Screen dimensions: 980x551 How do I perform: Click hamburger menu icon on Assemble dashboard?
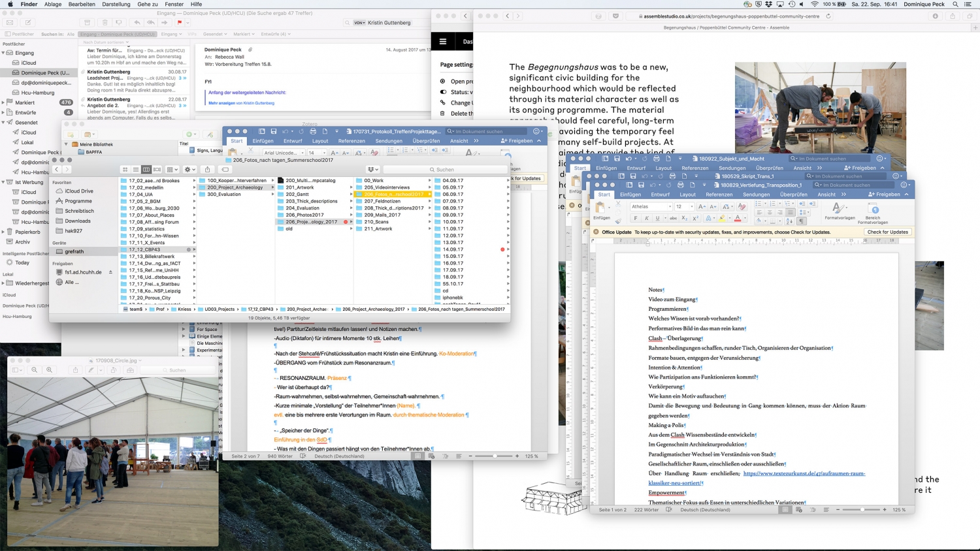[x=443, y=42]
